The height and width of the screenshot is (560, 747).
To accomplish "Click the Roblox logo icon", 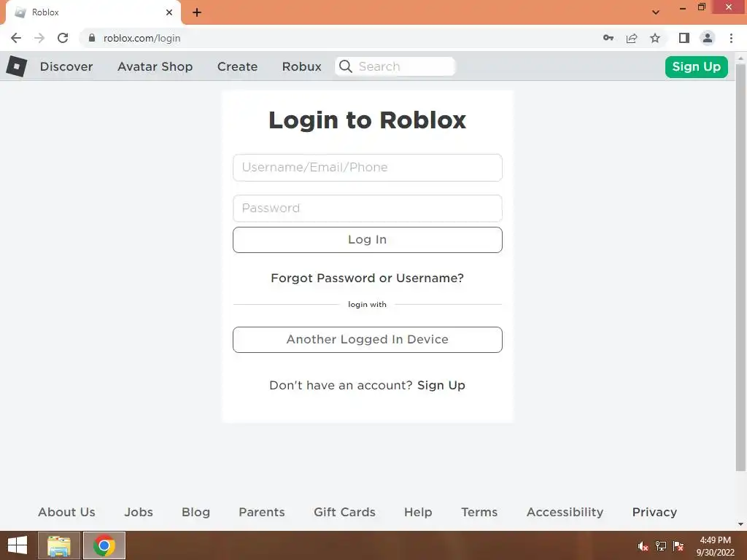I will 17,66.
